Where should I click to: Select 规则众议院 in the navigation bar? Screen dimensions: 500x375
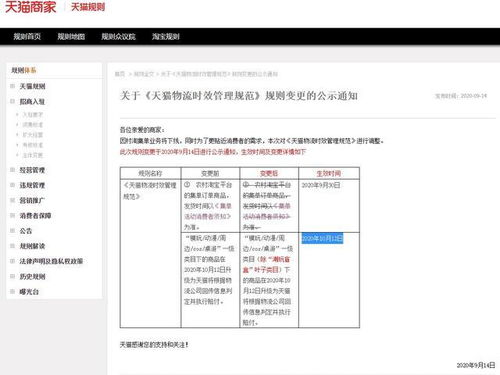118,36
